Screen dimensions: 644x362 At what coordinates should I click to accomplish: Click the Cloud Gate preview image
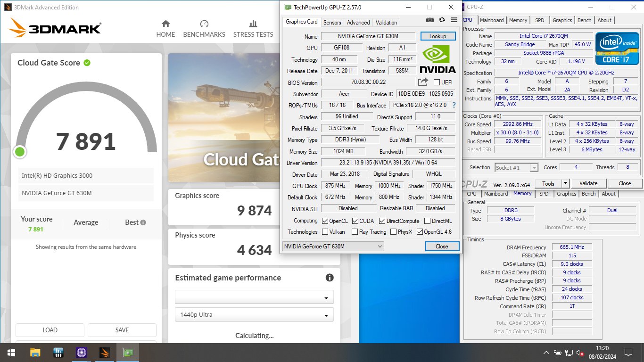pos(224,118)
